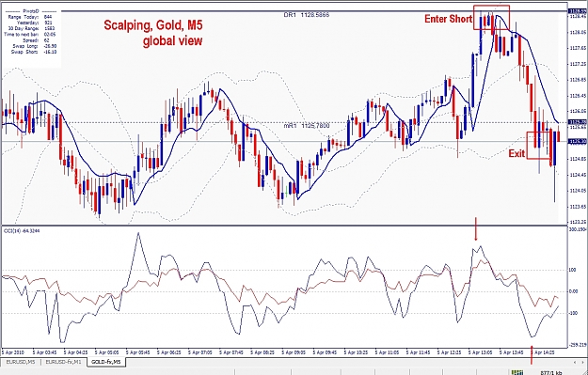588x375 pixels.
Task: Click the 5 Apr 07:05 time label
Action: pos(199,352)
